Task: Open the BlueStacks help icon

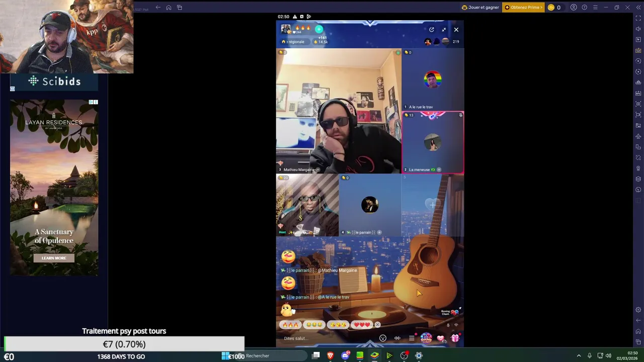Action: click(x=584, y=8)
